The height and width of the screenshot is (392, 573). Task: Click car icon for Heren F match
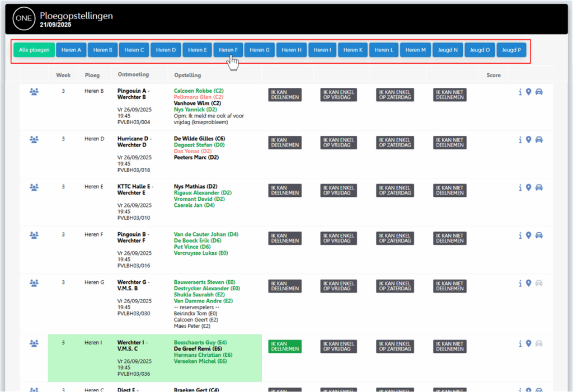click(x=539, y=235)
